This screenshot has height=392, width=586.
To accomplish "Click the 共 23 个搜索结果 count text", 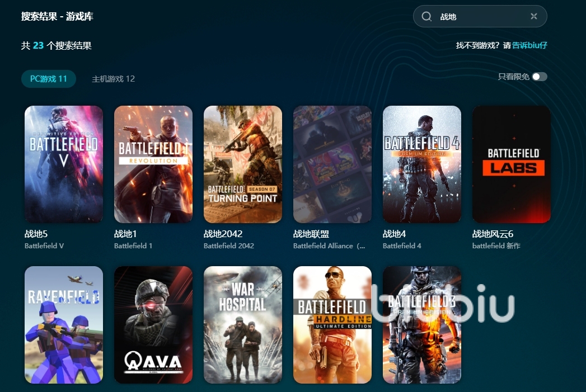I will tap(57, 45).
